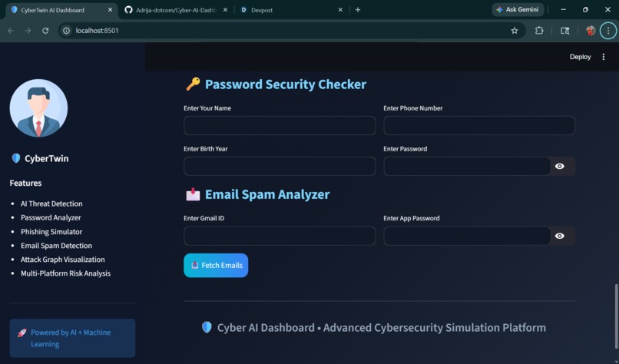The height and width of the screenshot is (364, 619).
Task: Click the CyberTwin avatar image
Action: pos(38,108)
